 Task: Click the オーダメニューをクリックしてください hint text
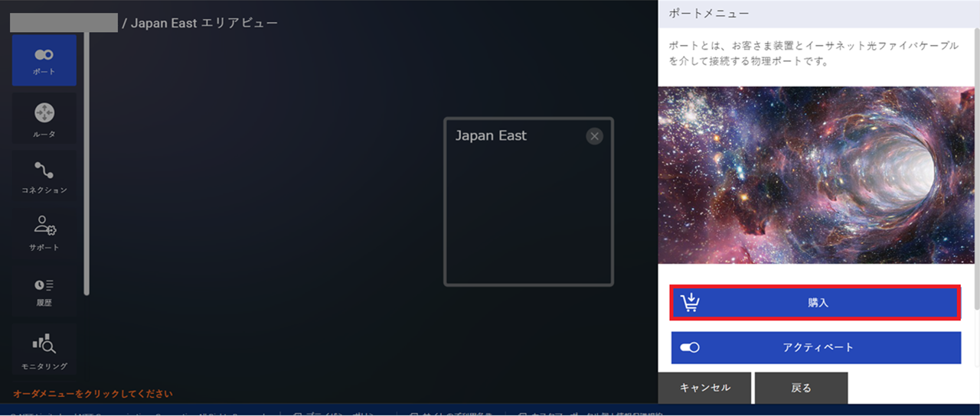(93, 394)
